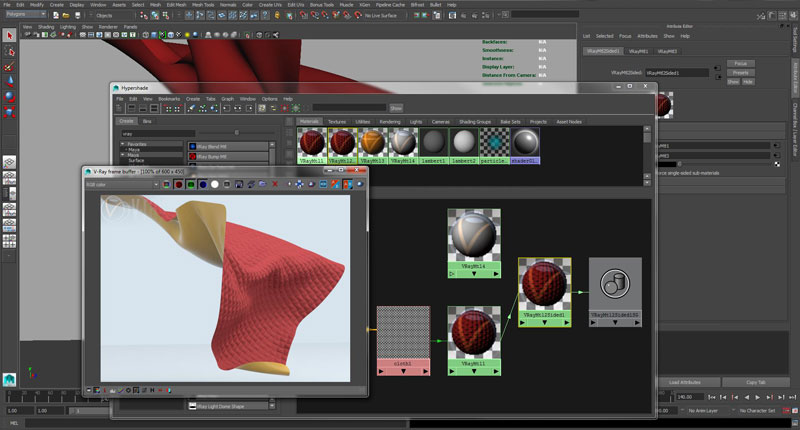
Task: Choose the Lasso select tool in toolbox
Action: (9, 51)
